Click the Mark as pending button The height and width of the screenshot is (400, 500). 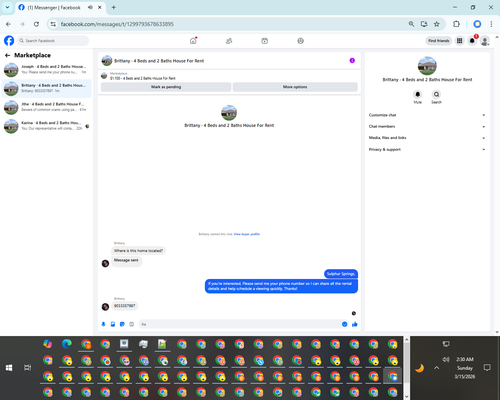(166, 87)
